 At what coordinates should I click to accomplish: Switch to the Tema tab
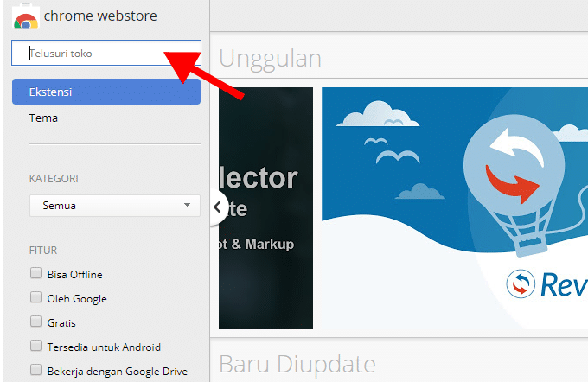[43, 118]
